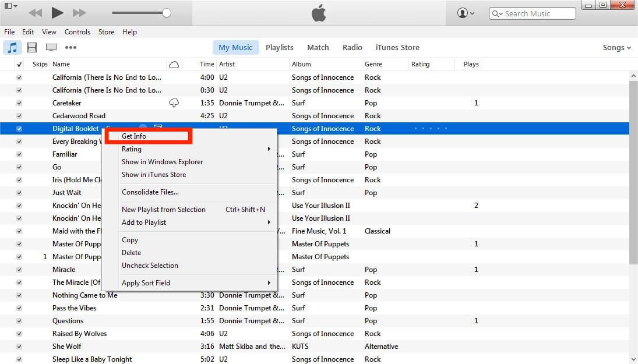Sort by the Skips column header
Viewport: 638px width, 364px height.
click(x=40, y=64)
